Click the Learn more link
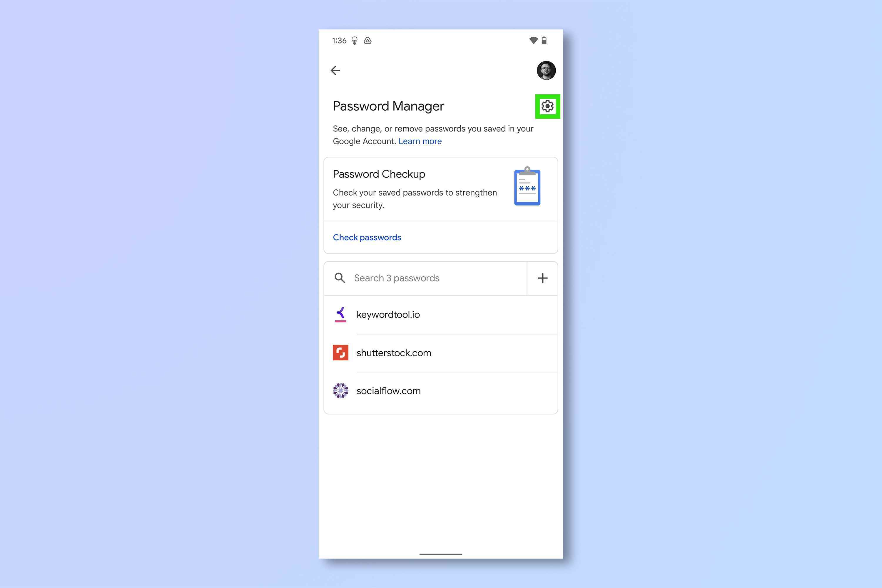 pos(420,141)
